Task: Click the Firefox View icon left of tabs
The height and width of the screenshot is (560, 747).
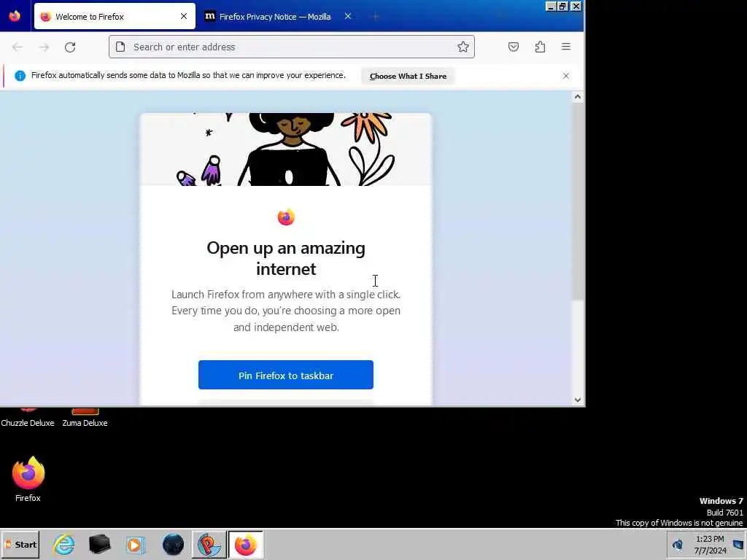Action: [15, 16]
